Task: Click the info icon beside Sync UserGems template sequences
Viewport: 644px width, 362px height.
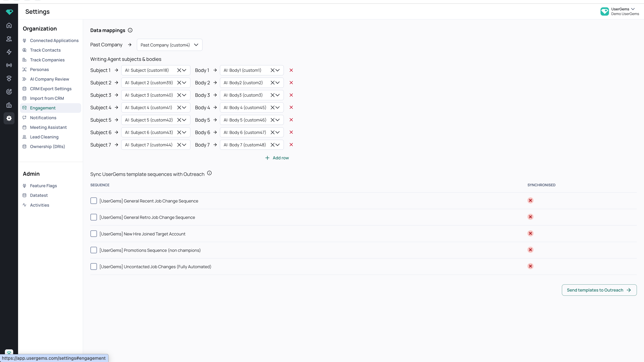Action: pyautogui.click(x=210, y=173)
